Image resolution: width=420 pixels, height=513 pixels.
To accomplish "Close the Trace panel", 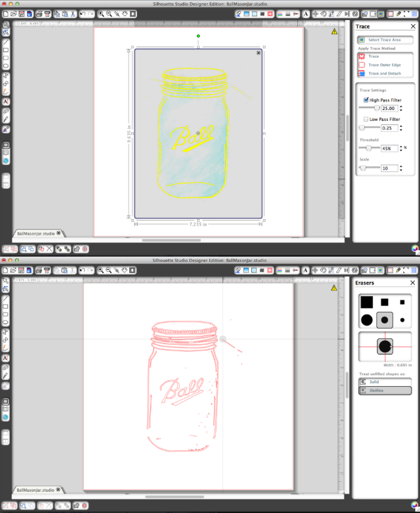I will 413,26.
